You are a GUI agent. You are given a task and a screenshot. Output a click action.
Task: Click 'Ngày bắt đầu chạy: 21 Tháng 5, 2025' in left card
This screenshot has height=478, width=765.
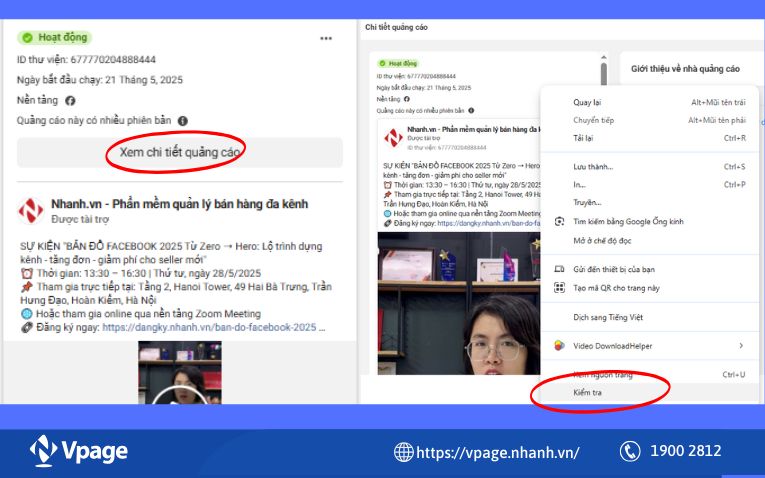point(100,80)
